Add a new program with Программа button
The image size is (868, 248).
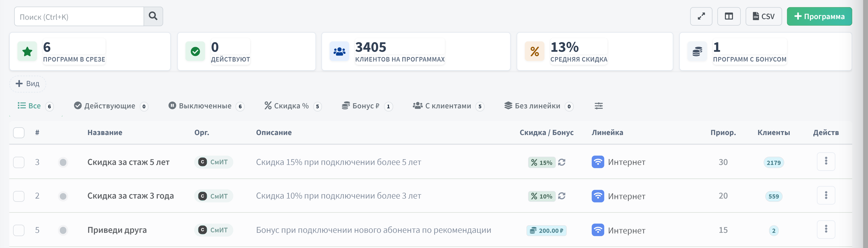[819, 16]
